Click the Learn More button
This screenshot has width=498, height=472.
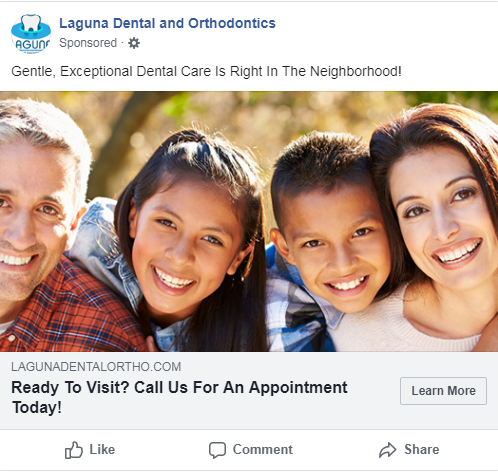pos(443,391)
